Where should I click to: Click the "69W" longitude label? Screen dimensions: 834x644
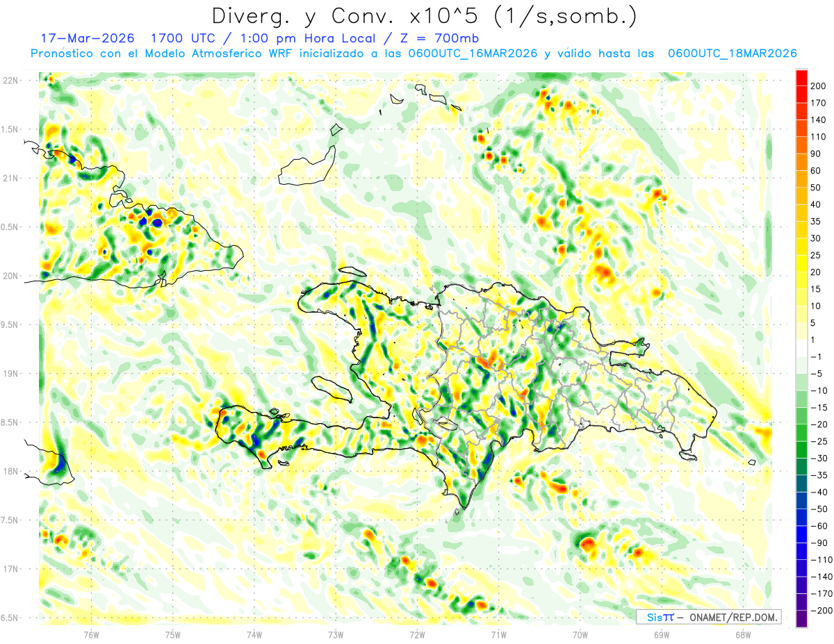[x=662, y=634]
